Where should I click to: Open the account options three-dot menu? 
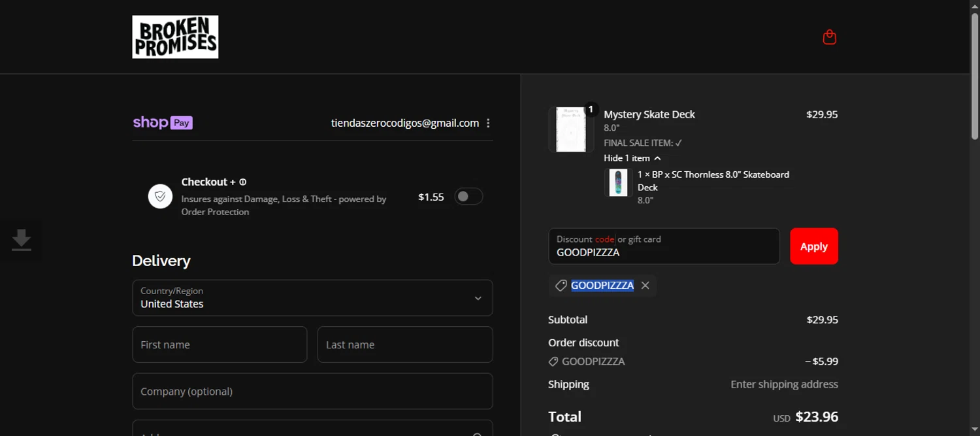point(488,123)
